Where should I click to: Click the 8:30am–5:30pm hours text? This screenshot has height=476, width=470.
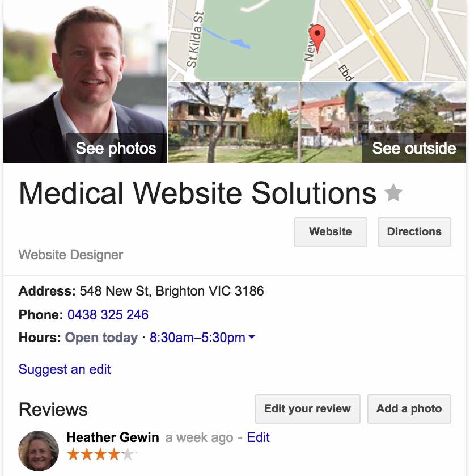point(197,338)
